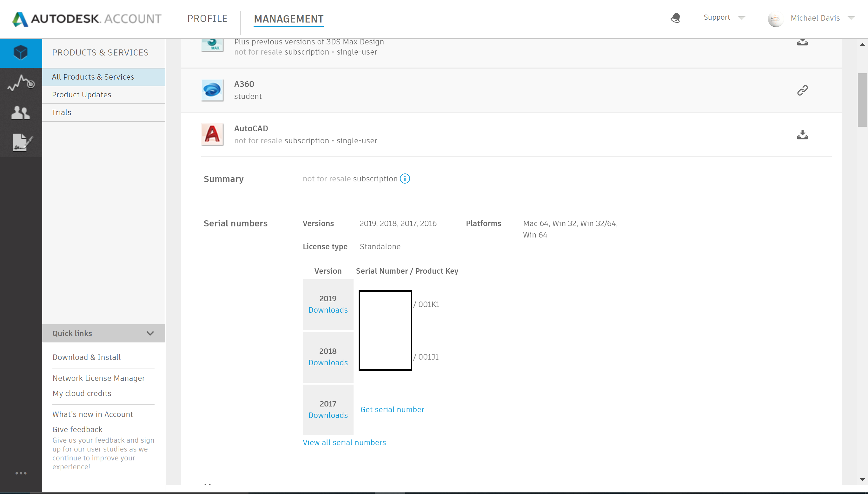Switch to the MANAGEMENT tab
Screen dimensions: 868x494
click(289, 19)
